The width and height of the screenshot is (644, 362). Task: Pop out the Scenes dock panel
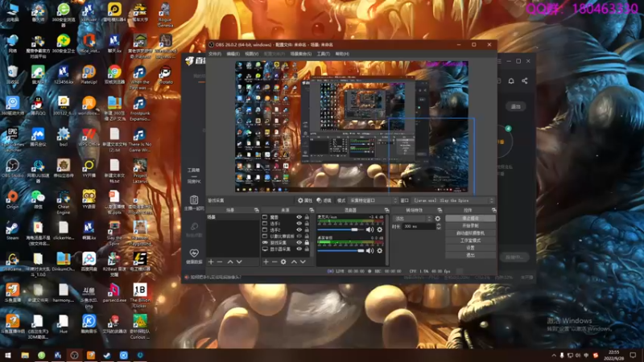tap(256, 210)
